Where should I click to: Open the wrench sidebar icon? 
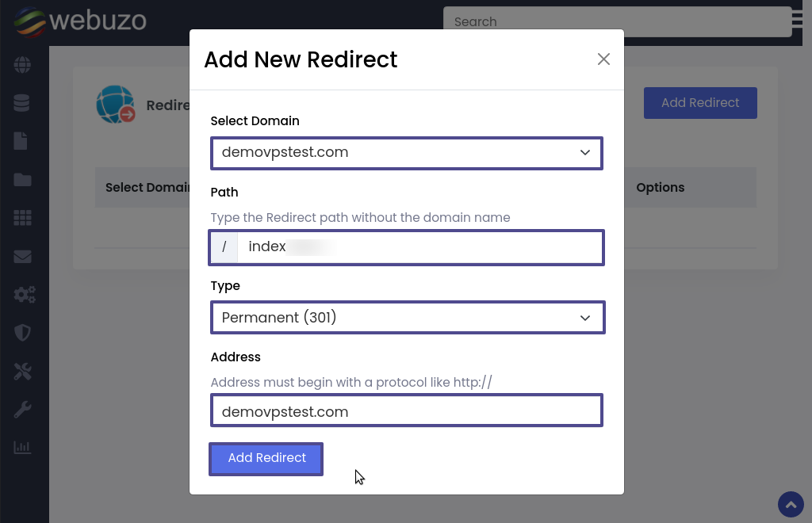click(x=22, y=410)
